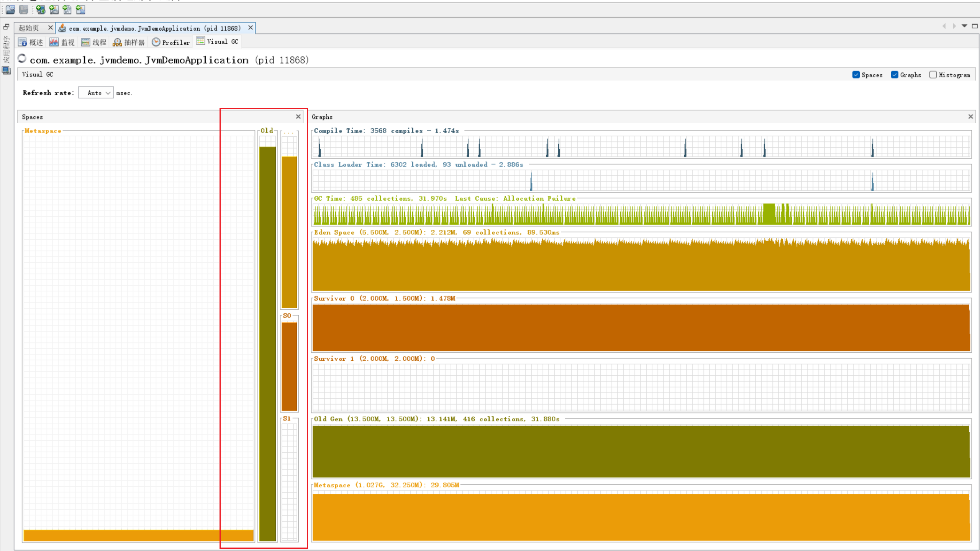Image resolution: width=980 pixels, height=551 pixels.
Task: Click the 'Refresh rate:' label
Action: pyautogui.click(x=48, y=93)
